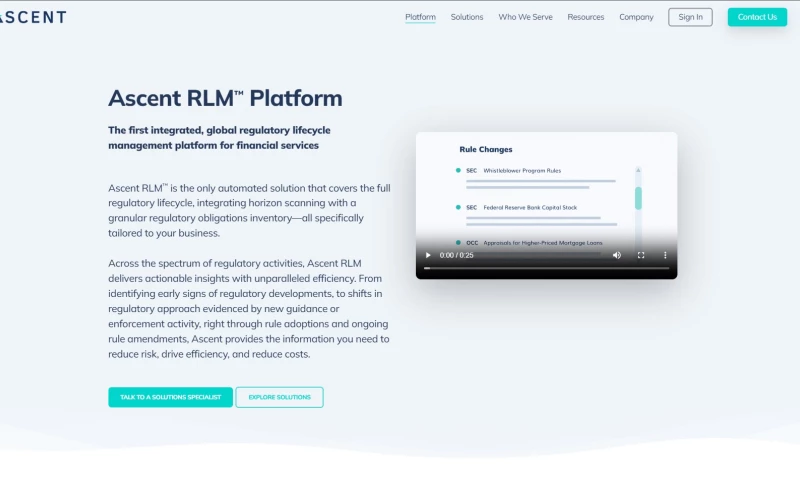Mute the video audio
The image size is (800, 480).
(616, 255)
